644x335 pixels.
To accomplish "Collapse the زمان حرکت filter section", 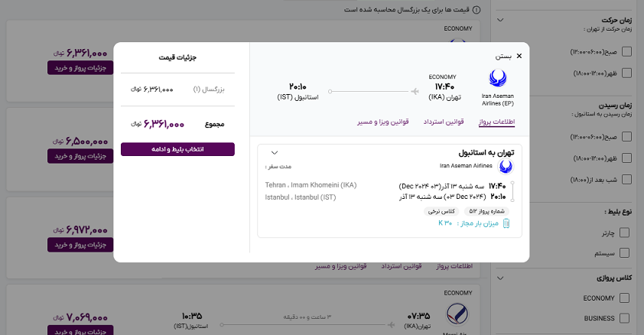I will pos(500,20).
